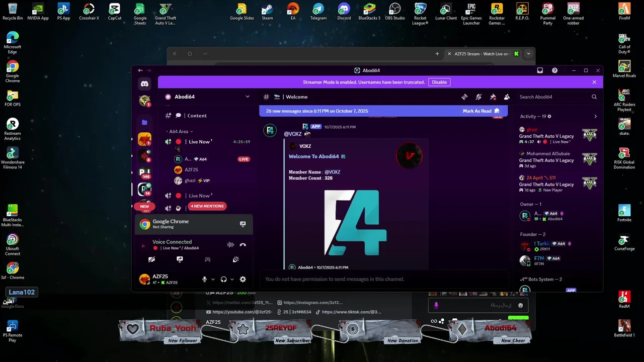Toggle noise suppression in Voice Connected panel
644x362 pixels.
(230, 245)
